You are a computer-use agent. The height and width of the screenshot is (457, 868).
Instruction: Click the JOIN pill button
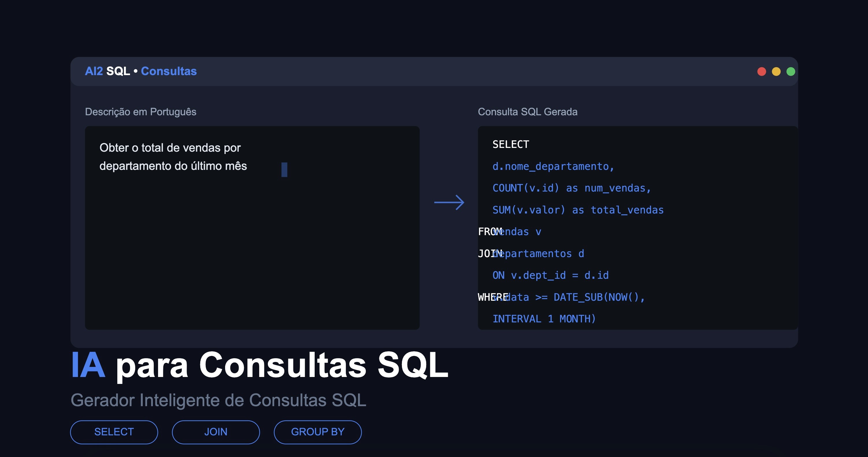tap(216, 432)
